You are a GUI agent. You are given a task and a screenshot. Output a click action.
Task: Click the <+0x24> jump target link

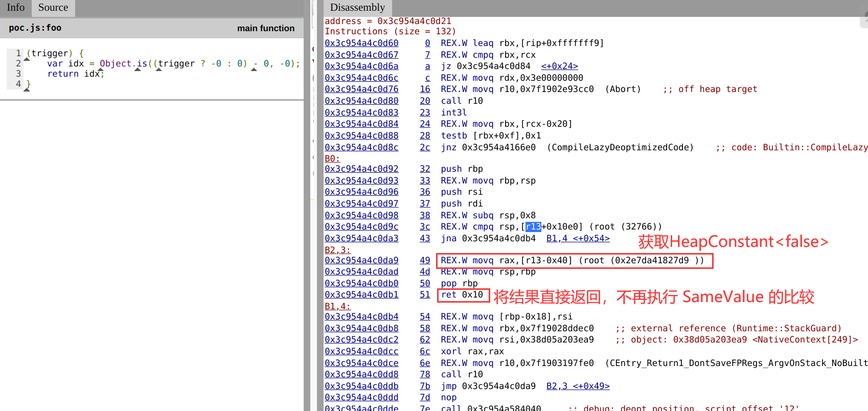pos(559,66)
